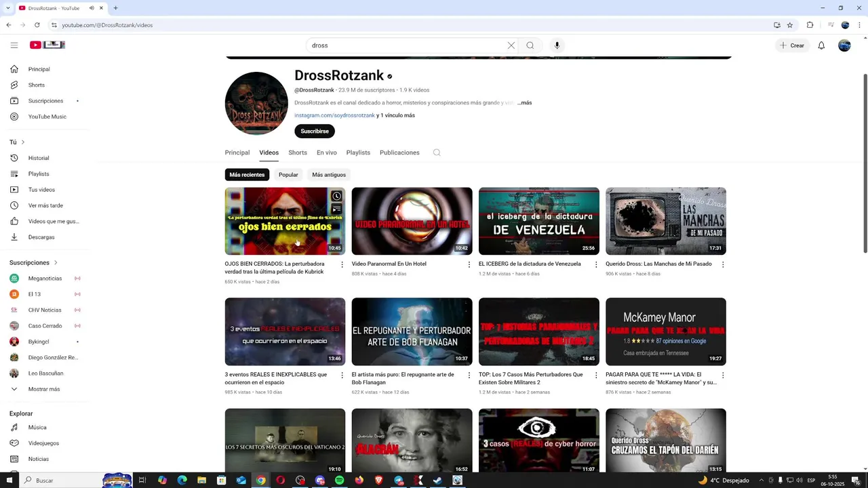Select the Videos channel tab
Viewport: 868px width, 488px height.
pos(269,152)
